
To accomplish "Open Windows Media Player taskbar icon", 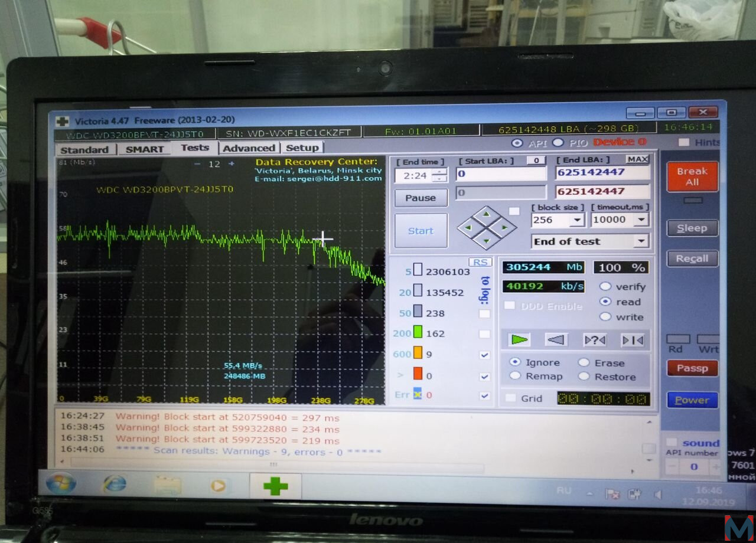I will click(218, 486).
